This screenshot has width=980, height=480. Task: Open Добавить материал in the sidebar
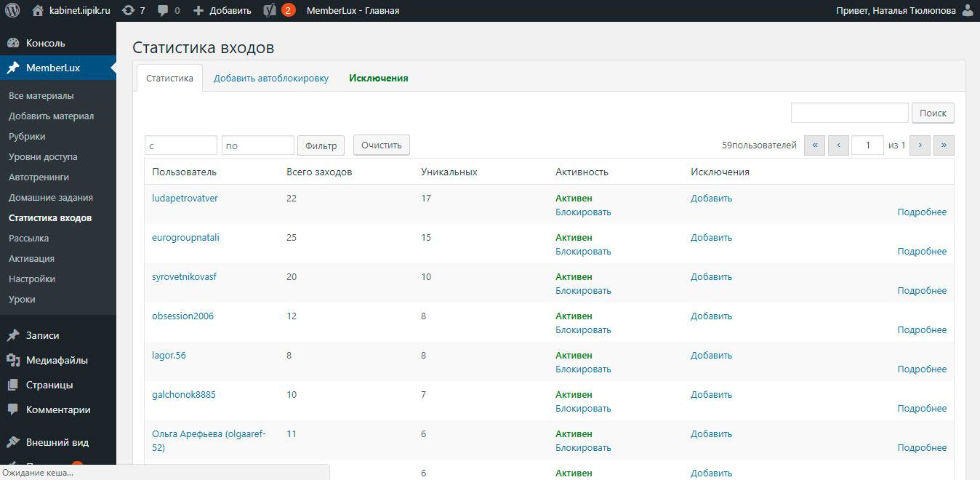click(51, 116)
